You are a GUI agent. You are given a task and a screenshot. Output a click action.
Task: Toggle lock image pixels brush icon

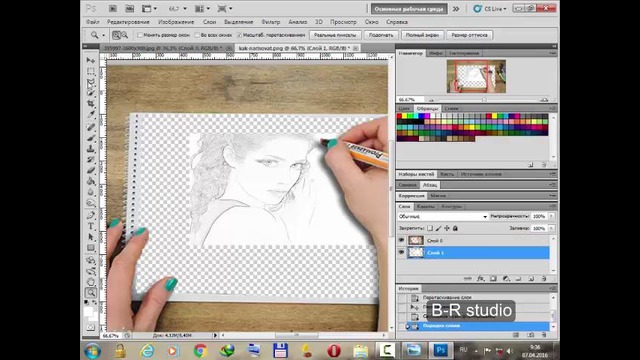438,228
